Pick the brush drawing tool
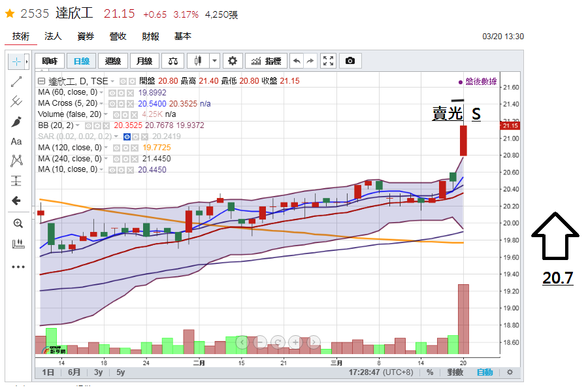The image size is (588, 392). point(16,122)
